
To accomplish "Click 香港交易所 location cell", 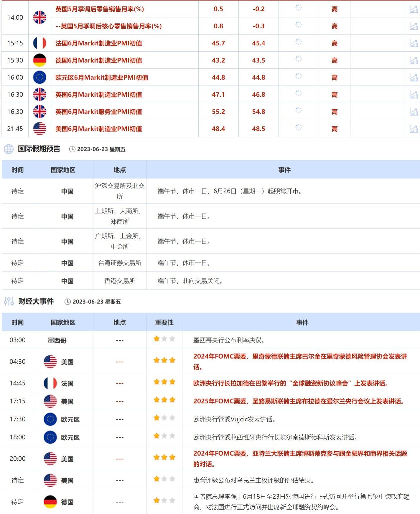I will coord(120,281).
